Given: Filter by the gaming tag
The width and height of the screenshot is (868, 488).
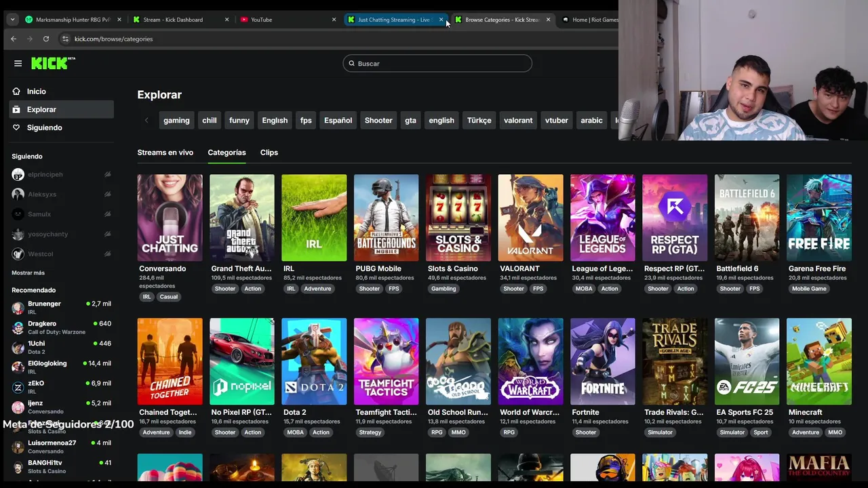Looking at the screenshot, I should coord(176,120).
